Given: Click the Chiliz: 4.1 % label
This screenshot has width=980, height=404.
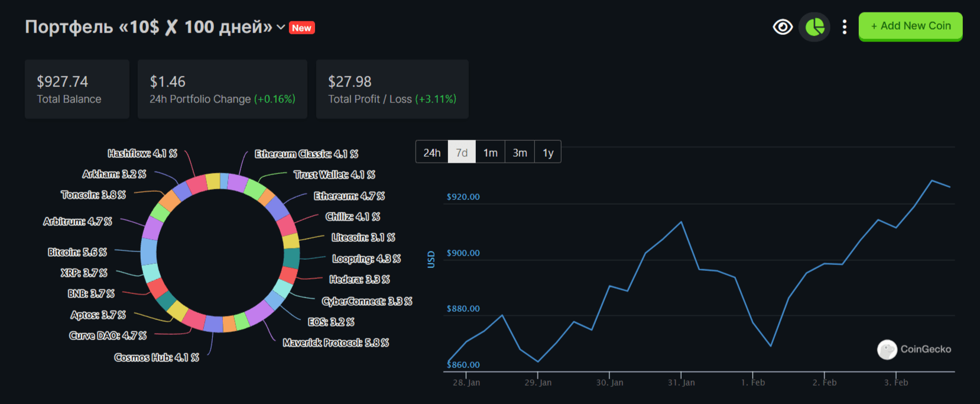Looking at the screenshot, I should 353,216.
